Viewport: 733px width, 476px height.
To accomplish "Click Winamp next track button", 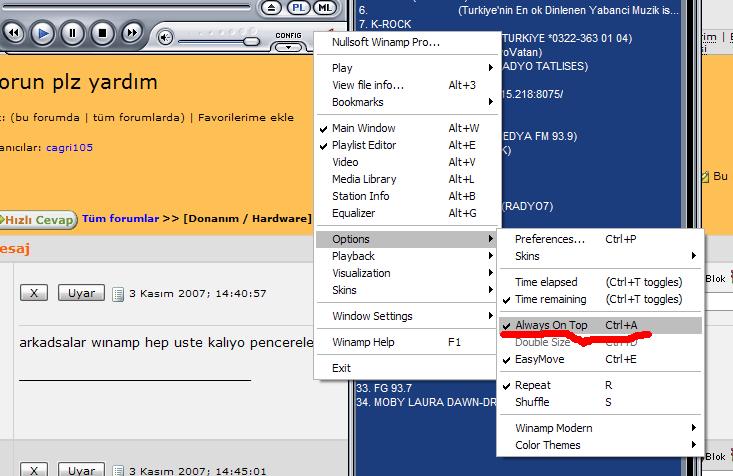I will (132, 33).
